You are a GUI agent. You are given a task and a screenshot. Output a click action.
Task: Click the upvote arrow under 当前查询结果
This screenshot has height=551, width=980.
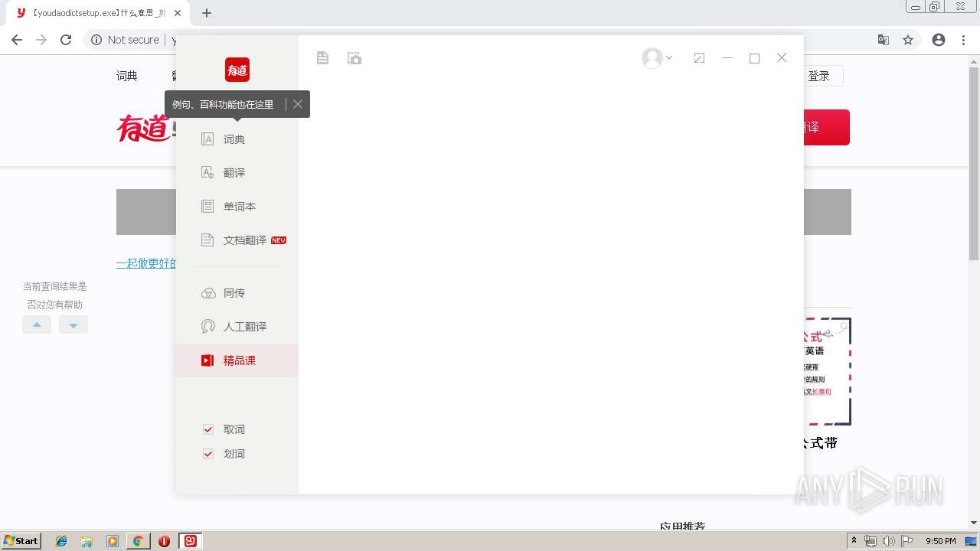click(x=37, y=324)
